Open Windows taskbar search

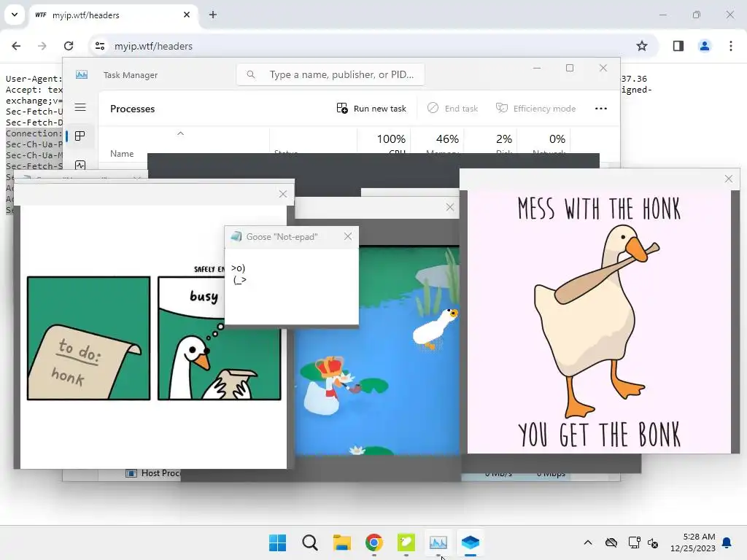tap(309, 542)
